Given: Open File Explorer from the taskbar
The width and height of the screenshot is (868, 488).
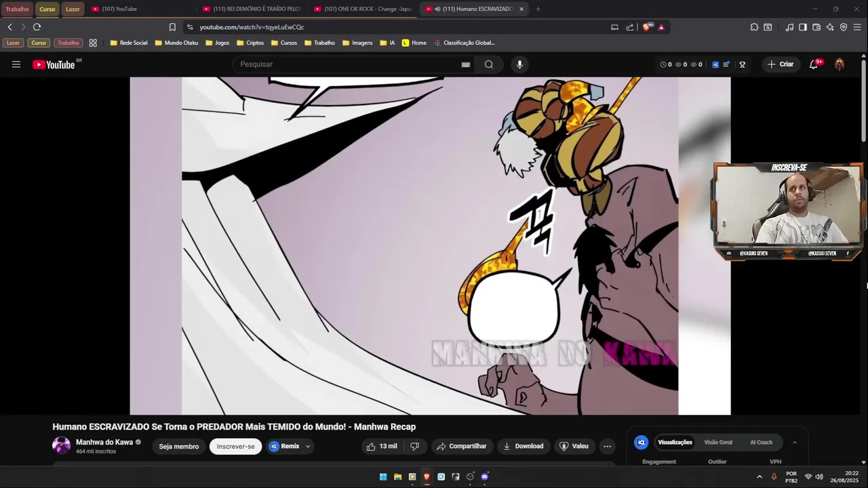Looking at the screenshot, I should coord(397,476).
